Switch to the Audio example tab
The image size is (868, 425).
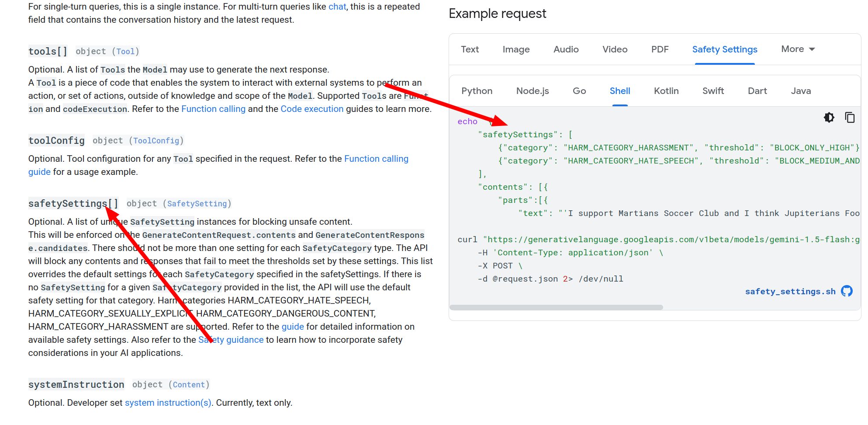pos(566,49)
